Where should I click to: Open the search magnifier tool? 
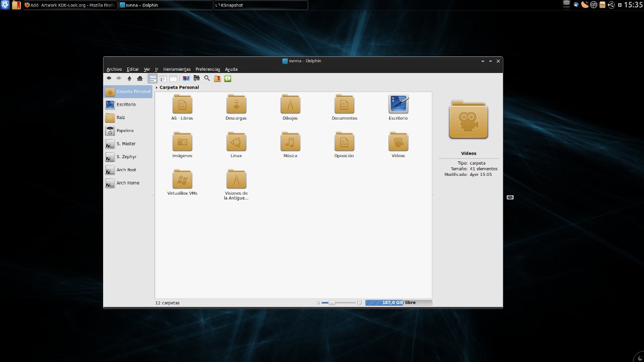(207, 78)
